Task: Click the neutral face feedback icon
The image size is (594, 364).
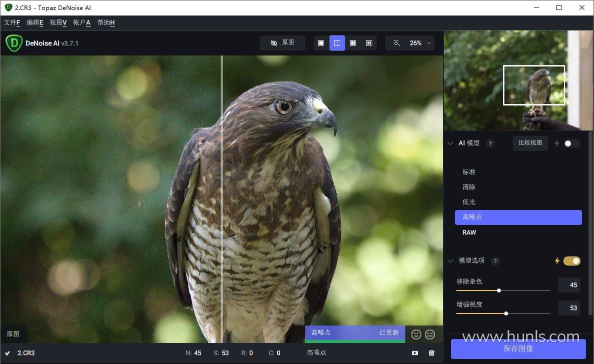Action: pyautogui.click(x=430, y=334)
